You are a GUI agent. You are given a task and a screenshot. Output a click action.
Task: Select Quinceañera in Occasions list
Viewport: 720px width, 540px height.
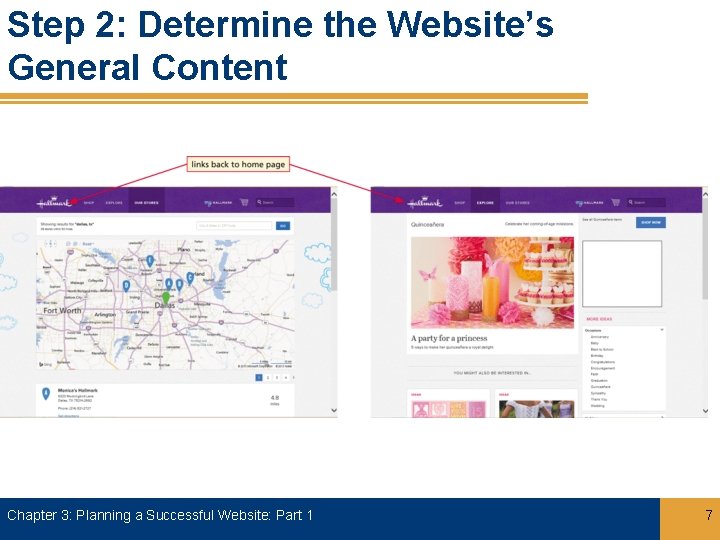pos(601,387)
